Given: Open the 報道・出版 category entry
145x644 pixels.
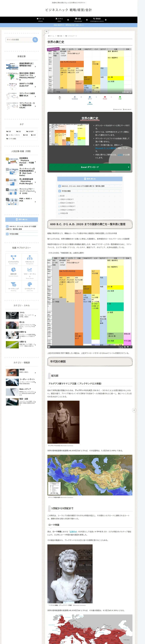Looking at the screenshot, I should [x=22, y=402].
